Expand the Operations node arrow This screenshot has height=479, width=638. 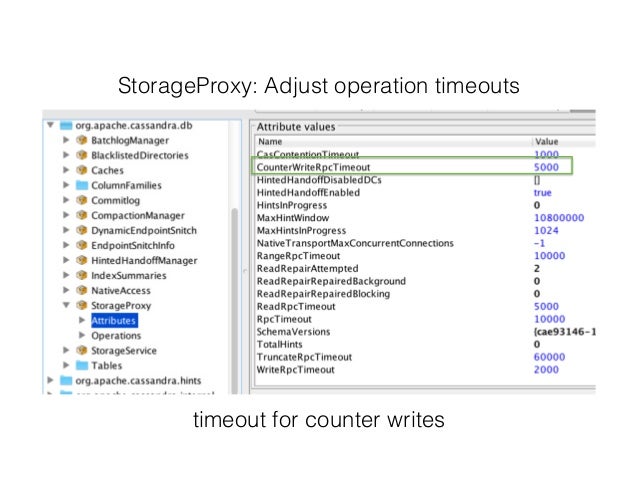coord(82,335)
